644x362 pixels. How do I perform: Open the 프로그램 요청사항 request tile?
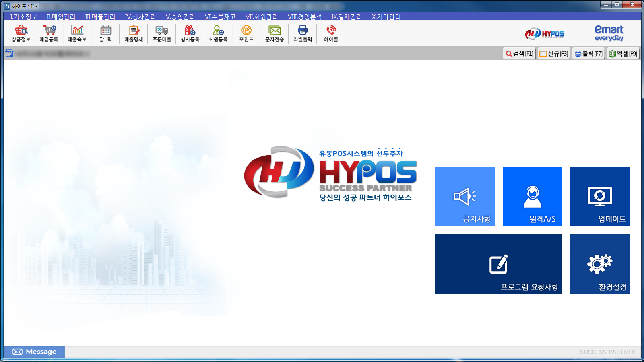(x=498, y=264)
